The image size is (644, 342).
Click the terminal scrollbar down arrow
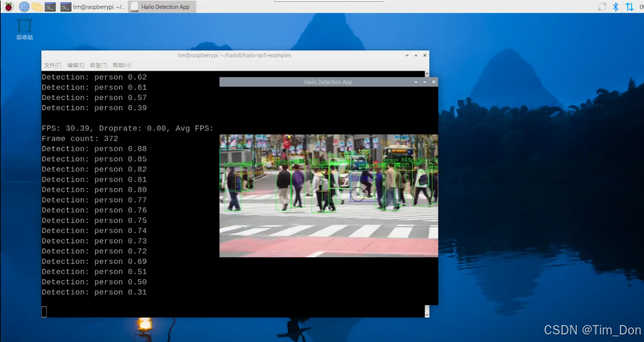pos(427,315)
